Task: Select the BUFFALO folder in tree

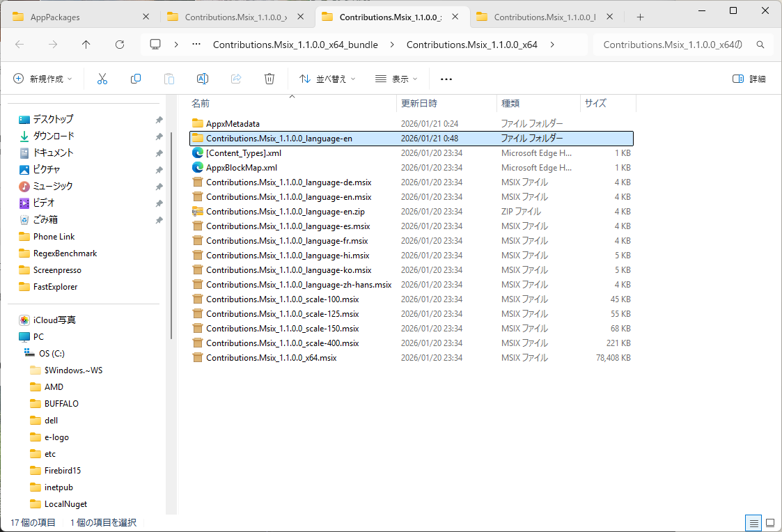Action: (x=61, y=404)
